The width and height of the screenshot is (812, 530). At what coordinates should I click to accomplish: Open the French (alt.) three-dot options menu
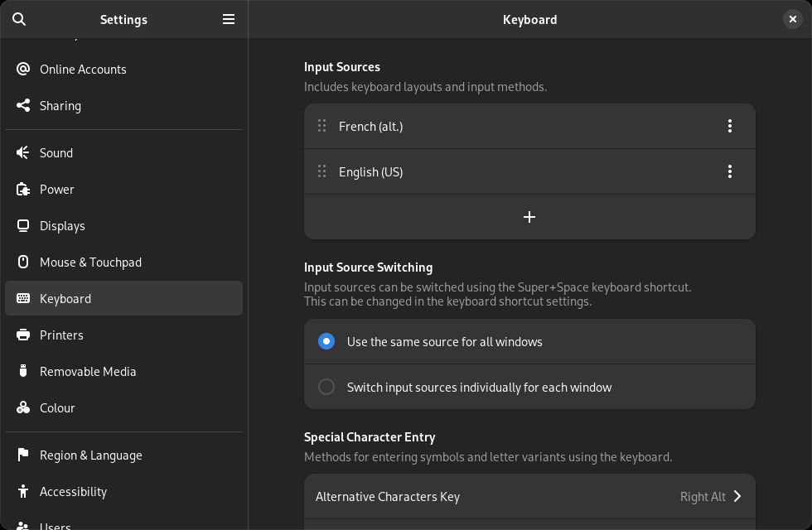tap(729, 126)
